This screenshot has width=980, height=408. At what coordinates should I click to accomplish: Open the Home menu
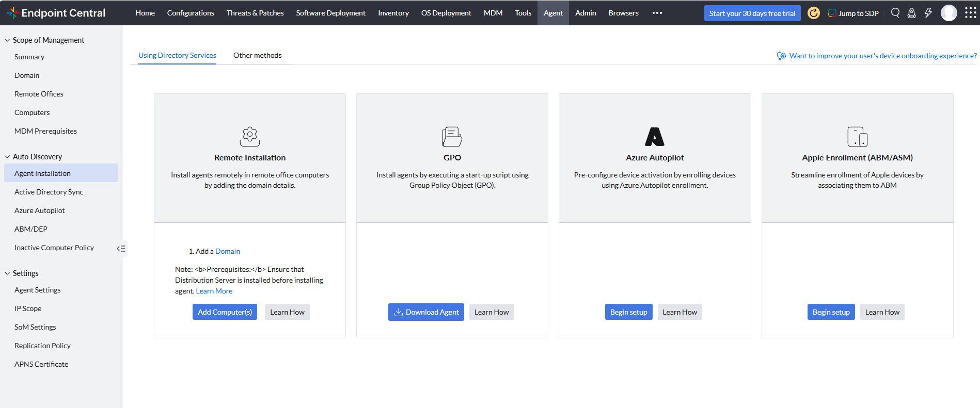[x=145, y=13]
